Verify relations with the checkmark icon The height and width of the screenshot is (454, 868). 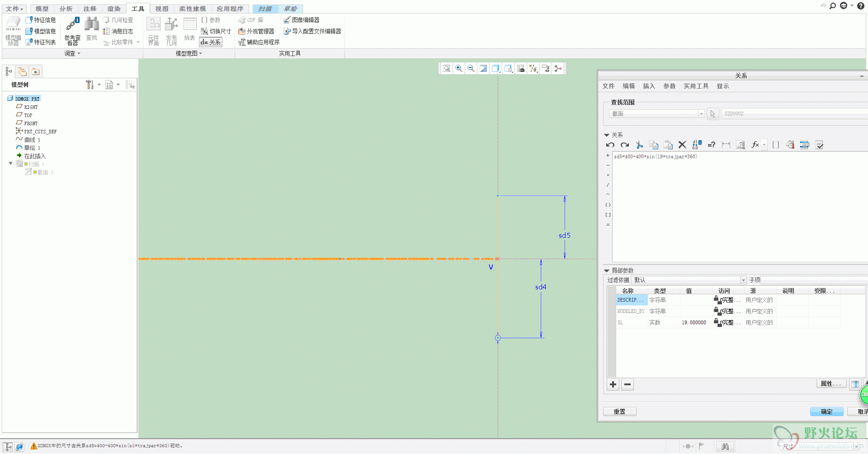pyautogui.click(x=819, y=145)
